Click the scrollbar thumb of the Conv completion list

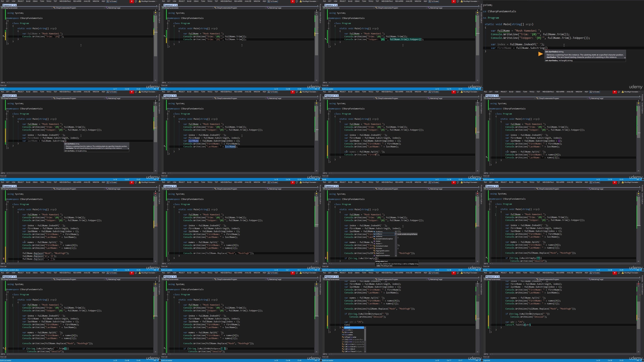tap(365, 335)
